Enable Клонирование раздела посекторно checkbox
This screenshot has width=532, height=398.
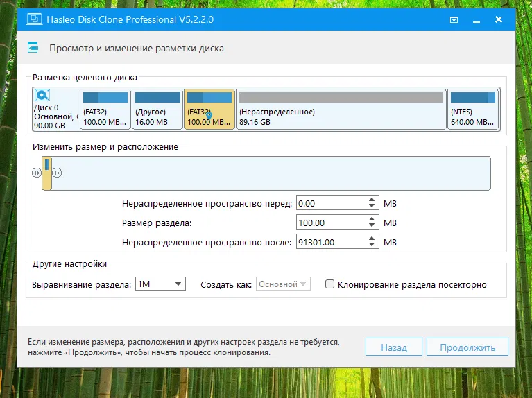coord(329,284)
